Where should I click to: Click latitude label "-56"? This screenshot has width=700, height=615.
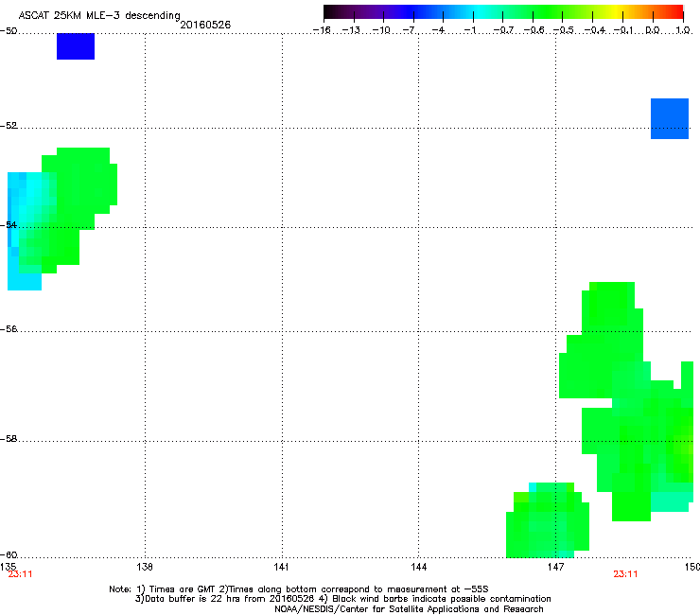point(9,328)
